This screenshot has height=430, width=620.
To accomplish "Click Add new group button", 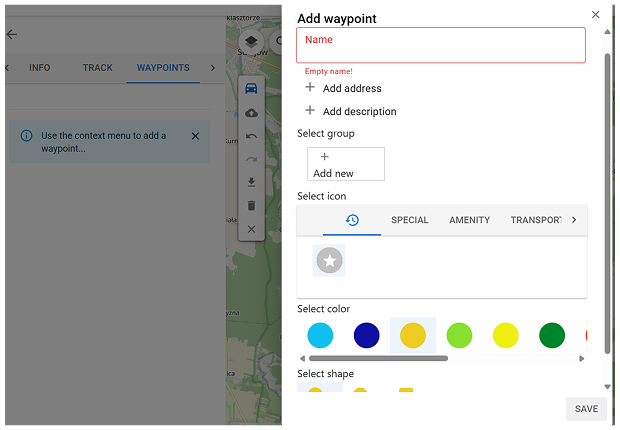I will pyautogui.click(x=346, y=164).
